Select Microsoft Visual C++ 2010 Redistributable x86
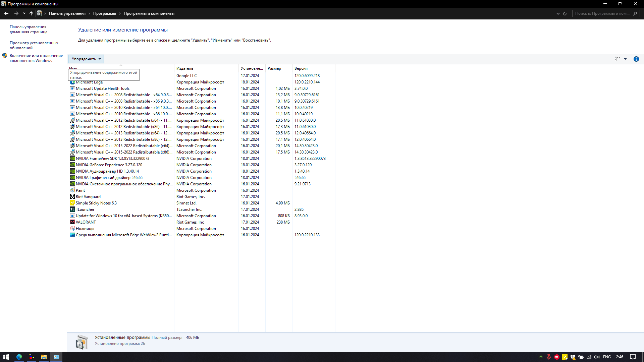This screenshot has height=362, width=644. tap(202, 114)
